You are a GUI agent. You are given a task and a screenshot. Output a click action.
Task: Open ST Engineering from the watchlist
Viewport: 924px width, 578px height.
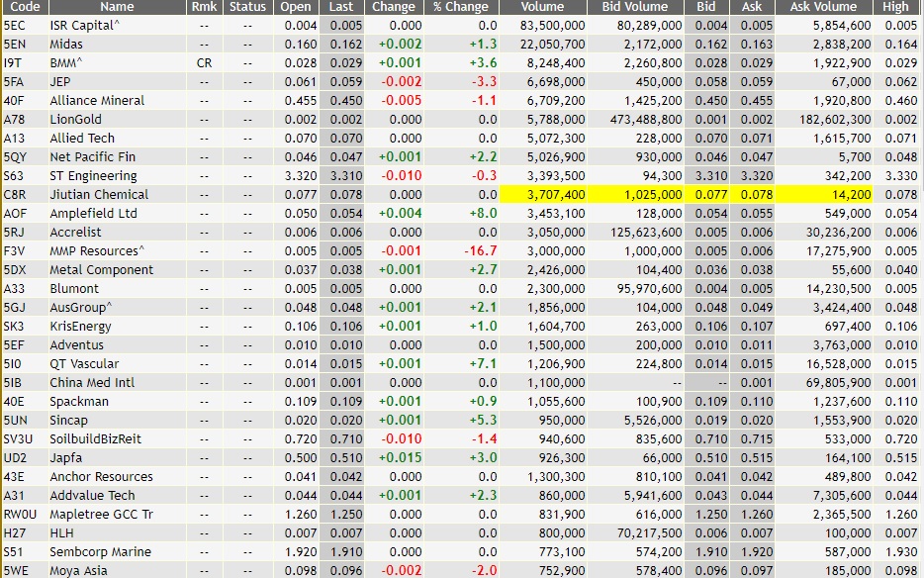pyautogui.click(x=95, y=175)
